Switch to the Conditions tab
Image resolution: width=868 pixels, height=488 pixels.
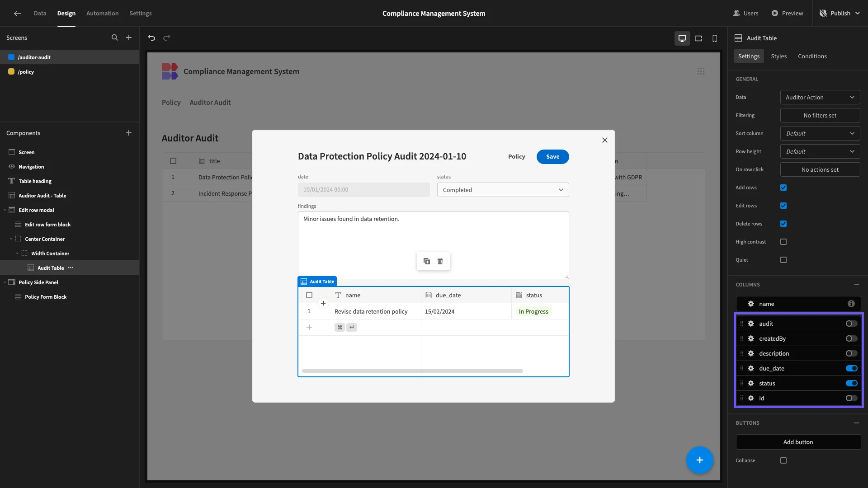click(812, 56)
